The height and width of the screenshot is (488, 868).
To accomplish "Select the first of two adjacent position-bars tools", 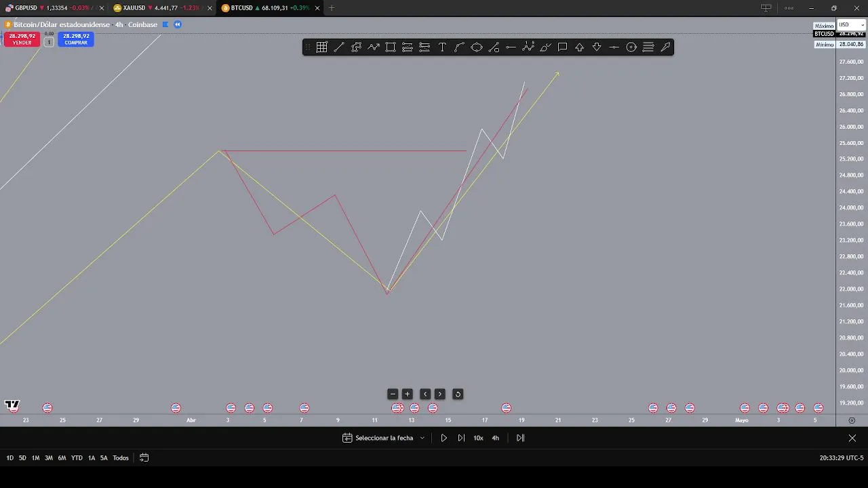I will click(x=408, y=47).
